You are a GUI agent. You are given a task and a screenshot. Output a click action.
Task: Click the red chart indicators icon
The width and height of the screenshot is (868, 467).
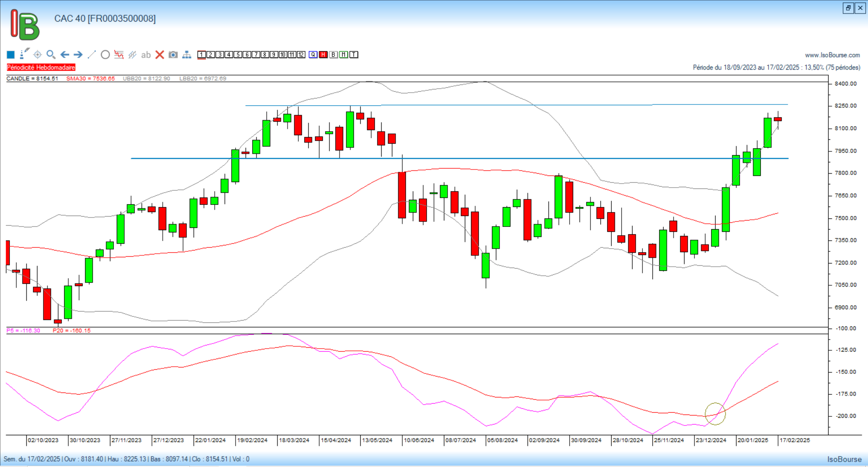tap(119, 55)
